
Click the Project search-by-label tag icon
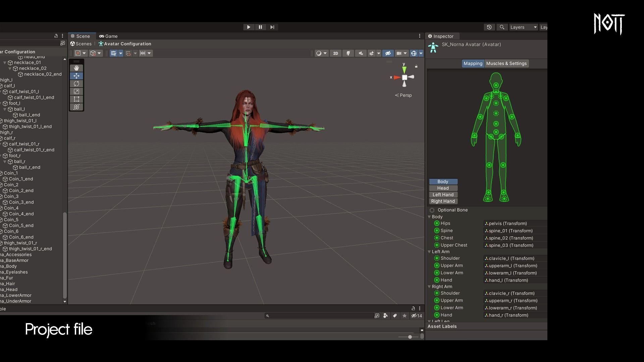(395, 316)
